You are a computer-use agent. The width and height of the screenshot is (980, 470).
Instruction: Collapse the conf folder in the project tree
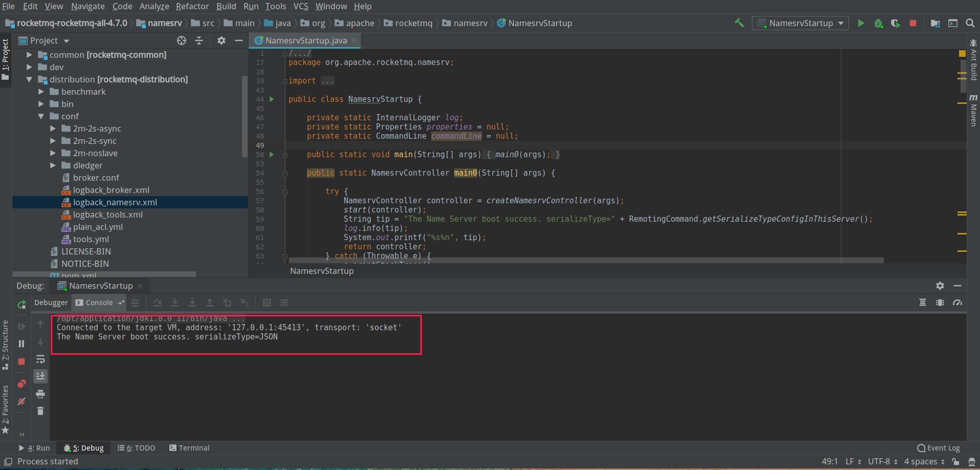[x=41, y=116]
